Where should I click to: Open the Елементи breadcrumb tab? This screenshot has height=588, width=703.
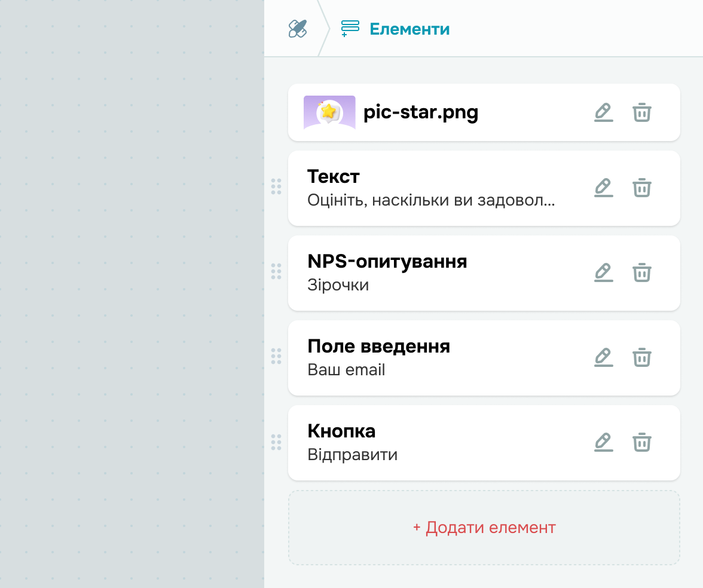396,29
